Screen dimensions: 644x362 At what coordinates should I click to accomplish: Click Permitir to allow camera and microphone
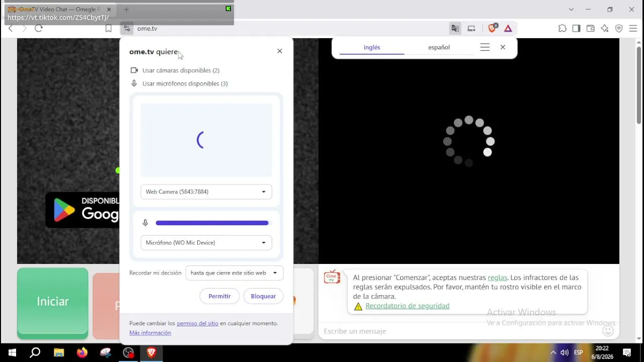point(219,296)
